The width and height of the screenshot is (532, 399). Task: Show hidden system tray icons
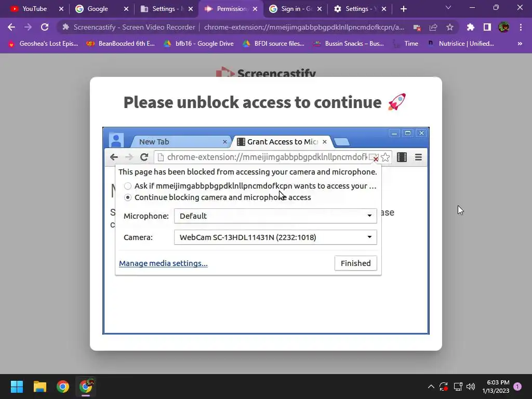tap(431, 387)
